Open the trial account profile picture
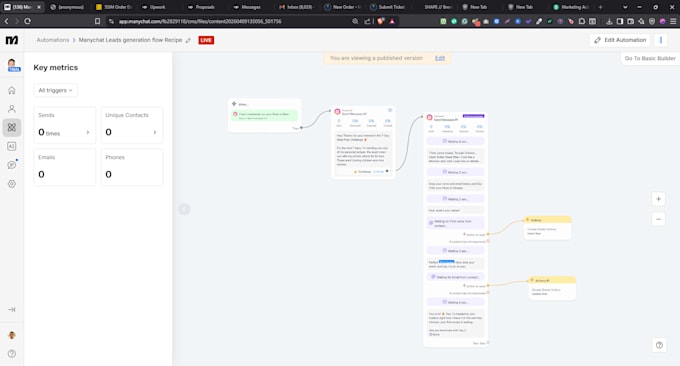680x366 pixels. point(13,65)
